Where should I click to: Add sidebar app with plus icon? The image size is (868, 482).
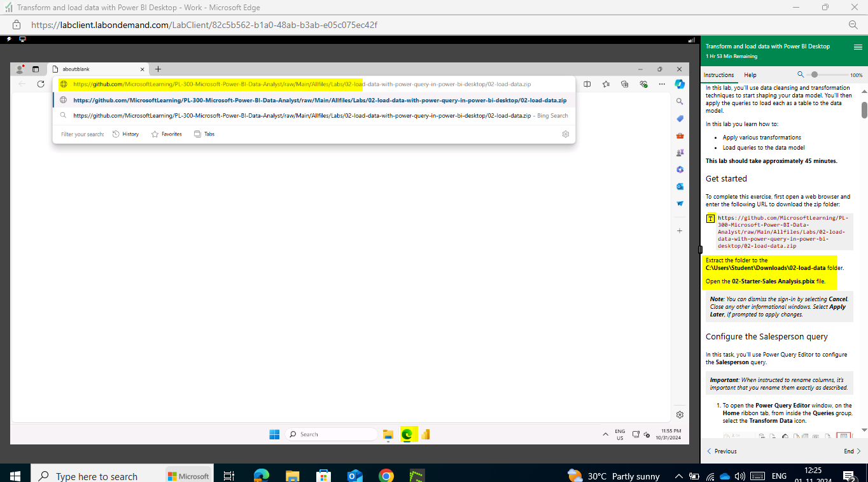point(680,230)
